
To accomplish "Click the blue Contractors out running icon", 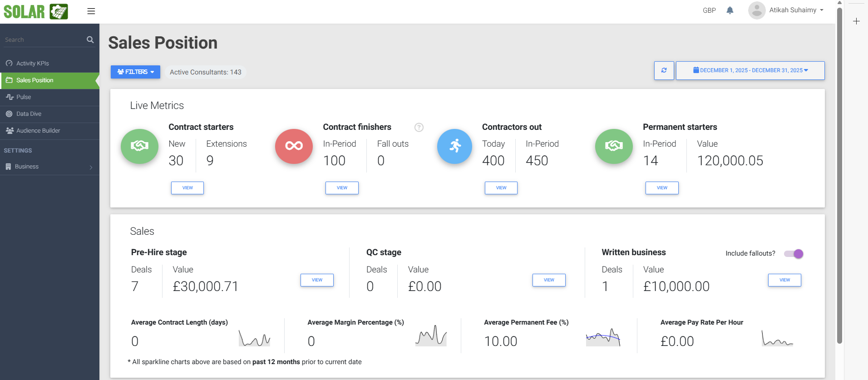I will pyautogui.click(x=454, y=146).
